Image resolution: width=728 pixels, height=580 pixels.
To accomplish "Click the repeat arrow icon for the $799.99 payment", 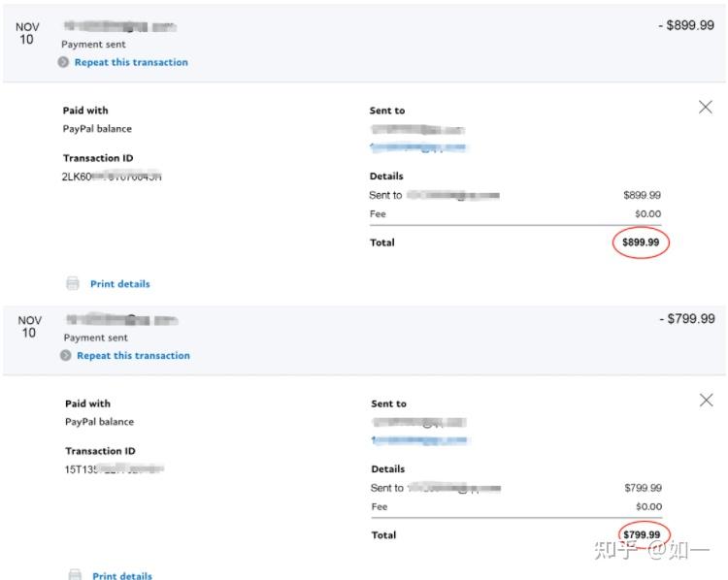I will tap(66, 356).
